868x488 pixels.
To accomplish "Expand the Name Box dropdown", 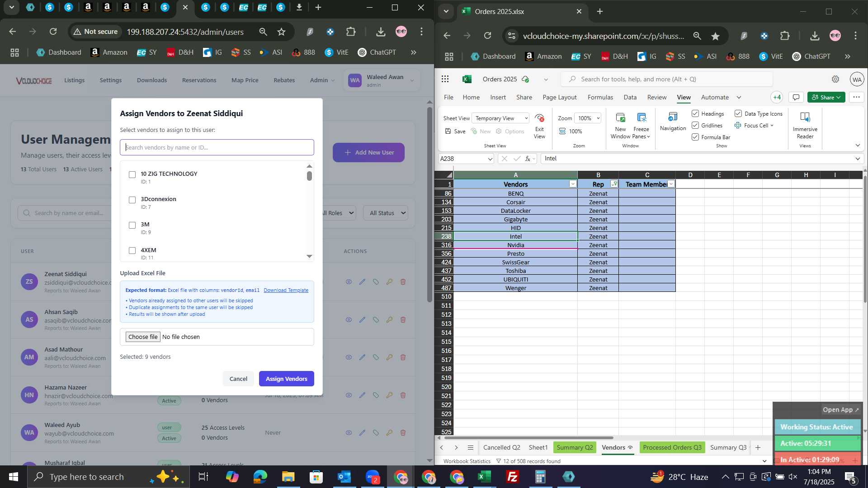I will pos(490,159).
